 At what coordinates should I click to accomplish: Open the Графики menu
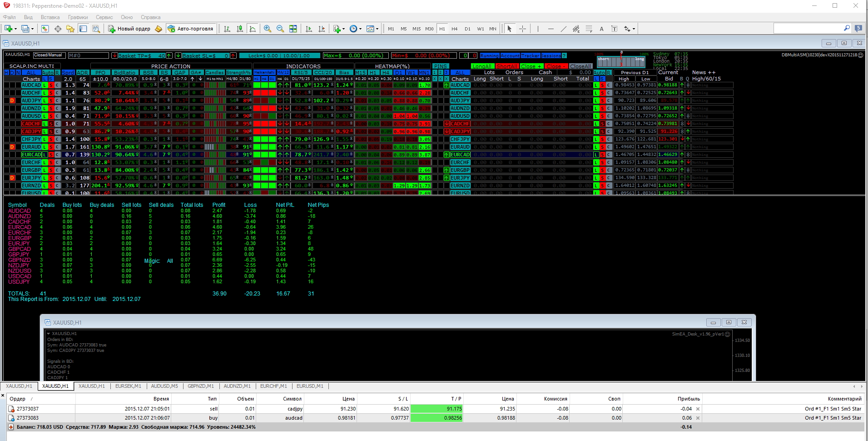pyautogui.click(x=78, y=17)
